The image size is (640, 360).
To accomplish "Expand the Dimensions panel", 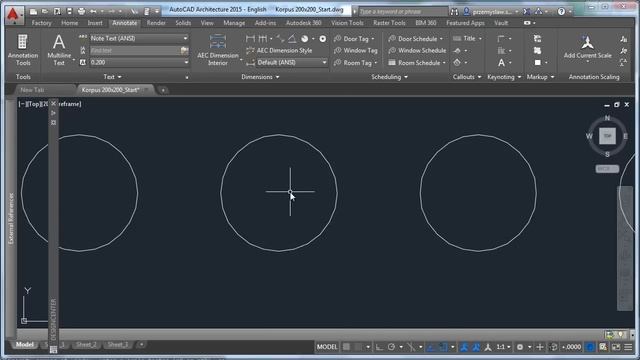I will 260,77.
